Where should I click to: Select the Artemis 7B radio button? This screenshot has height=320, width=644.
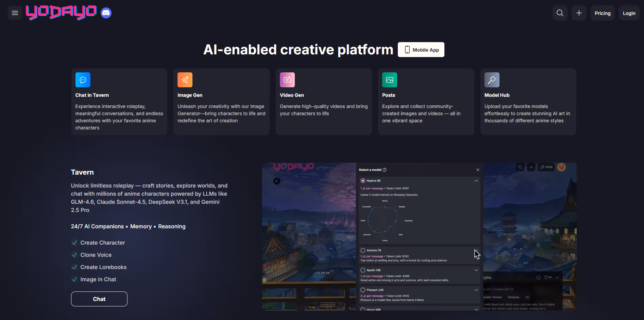[363, 250]
